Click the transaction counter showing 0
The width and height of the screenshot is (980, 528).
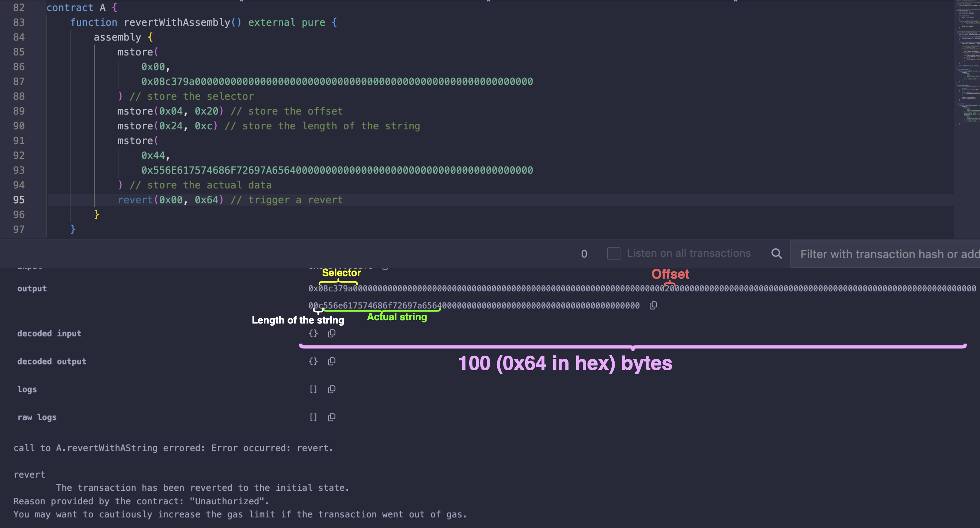584,253
